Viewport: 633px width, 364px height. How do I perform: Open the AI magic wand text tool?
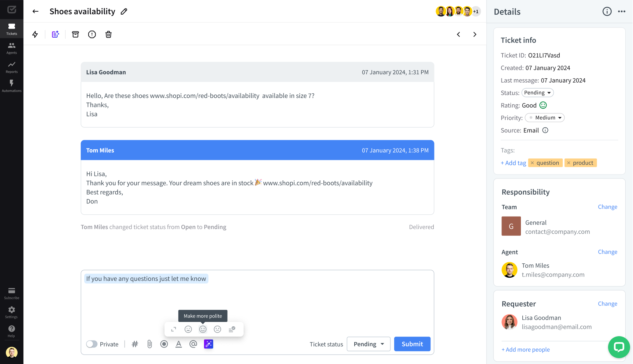tap(208, 344)
